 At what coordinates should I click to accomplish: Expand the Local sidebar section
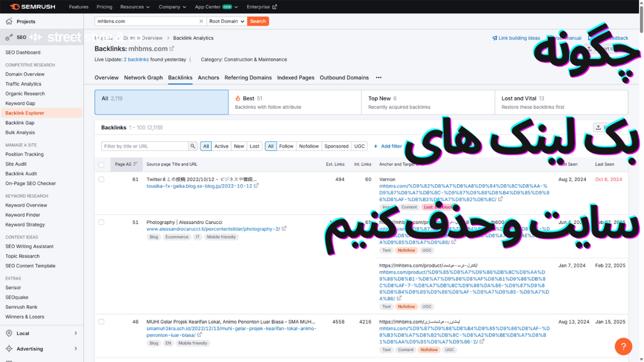click(76, 333)
